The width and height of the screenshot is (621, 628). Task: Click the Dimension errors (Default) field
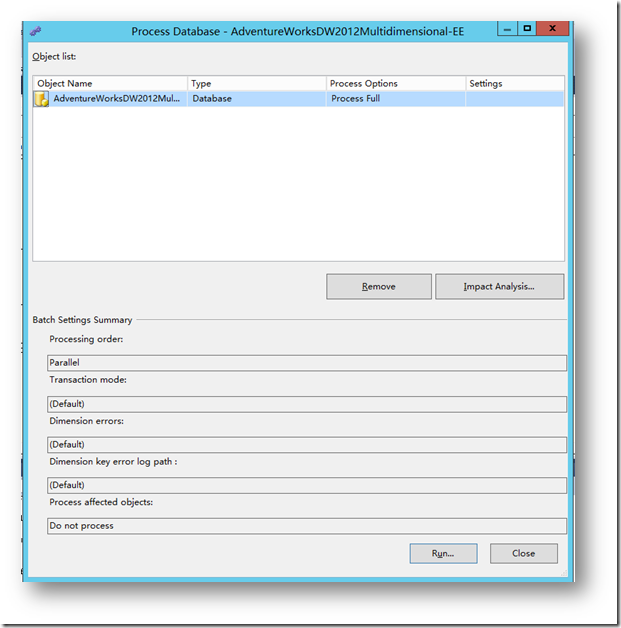coord(307,445)
